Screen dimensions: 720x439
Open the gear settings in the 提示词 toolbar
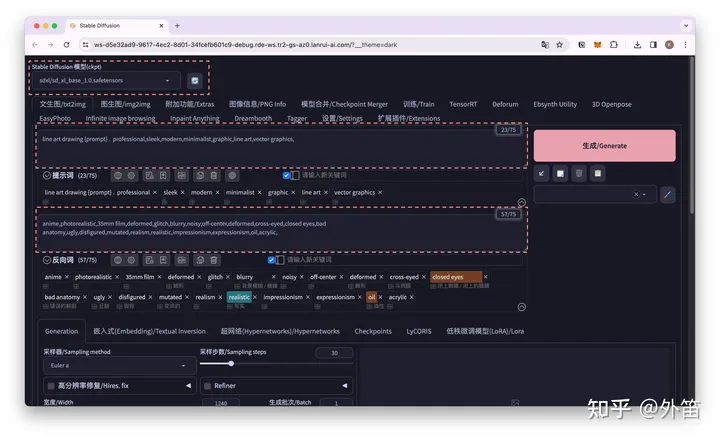131,175
